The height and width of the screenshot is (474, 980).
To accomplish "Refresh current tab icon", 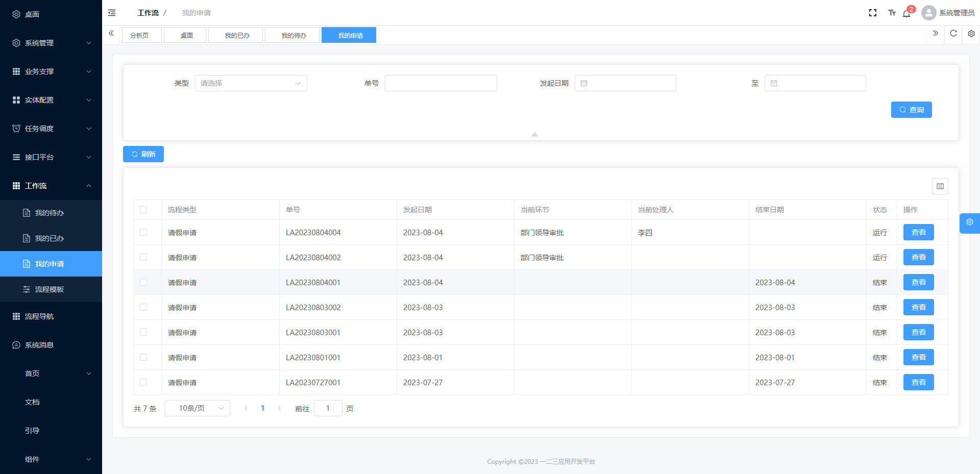I will (x=953, y=34).
